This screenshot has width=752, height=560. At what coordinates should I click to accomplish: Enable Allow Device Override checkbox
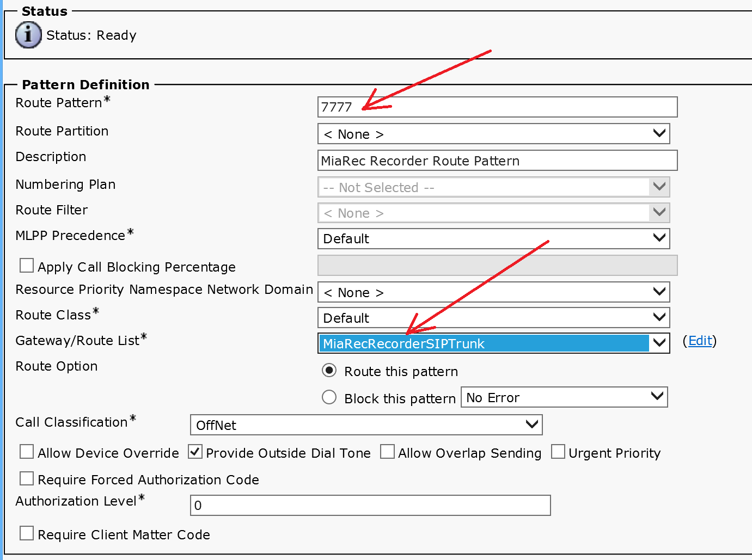point(27,452)
